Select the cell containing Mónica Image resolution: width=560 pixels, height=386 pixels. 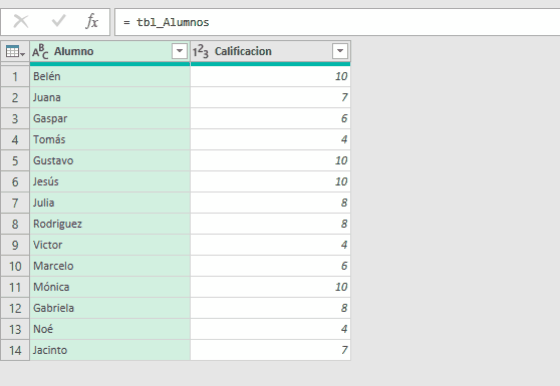coord(110,287)
